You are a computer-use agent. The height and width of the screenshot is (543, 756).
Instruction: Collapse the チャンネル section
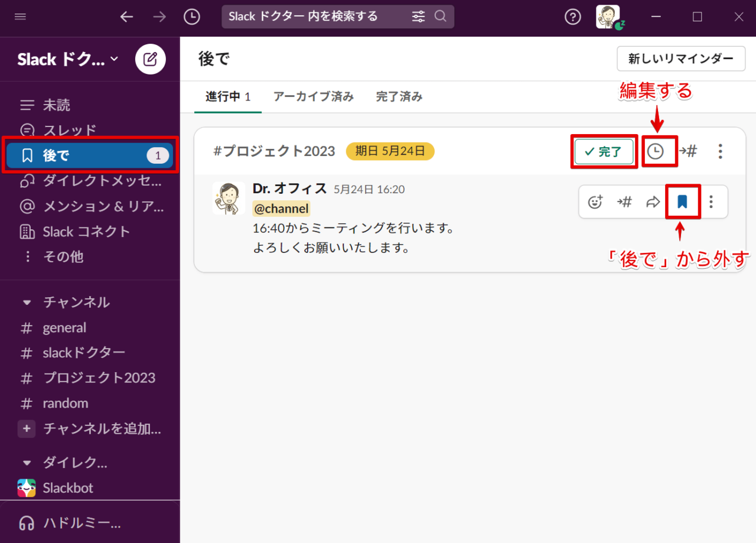click(x=27, y=303)
